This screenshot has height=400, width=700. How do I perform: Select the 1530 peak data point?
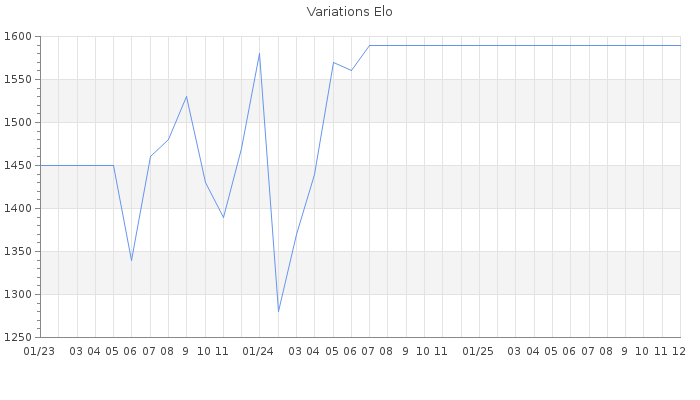click(186, 96)
